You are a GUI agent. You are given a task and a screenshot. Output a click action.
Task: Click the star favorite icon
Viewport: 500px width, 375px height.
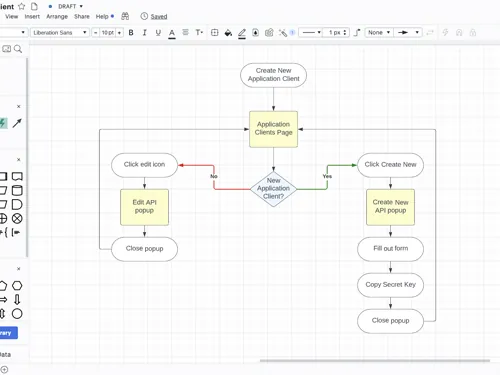21,6
